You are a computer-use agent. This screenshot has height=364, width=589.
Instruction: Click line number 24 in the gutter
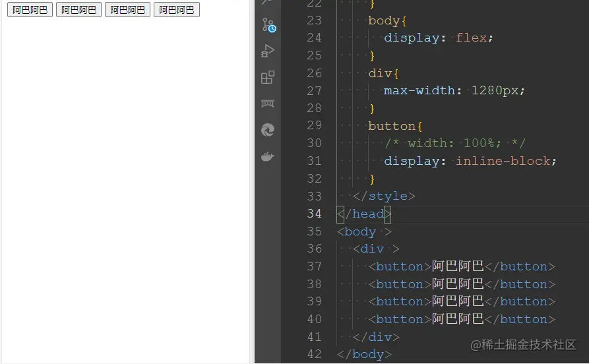click(314, 38)
